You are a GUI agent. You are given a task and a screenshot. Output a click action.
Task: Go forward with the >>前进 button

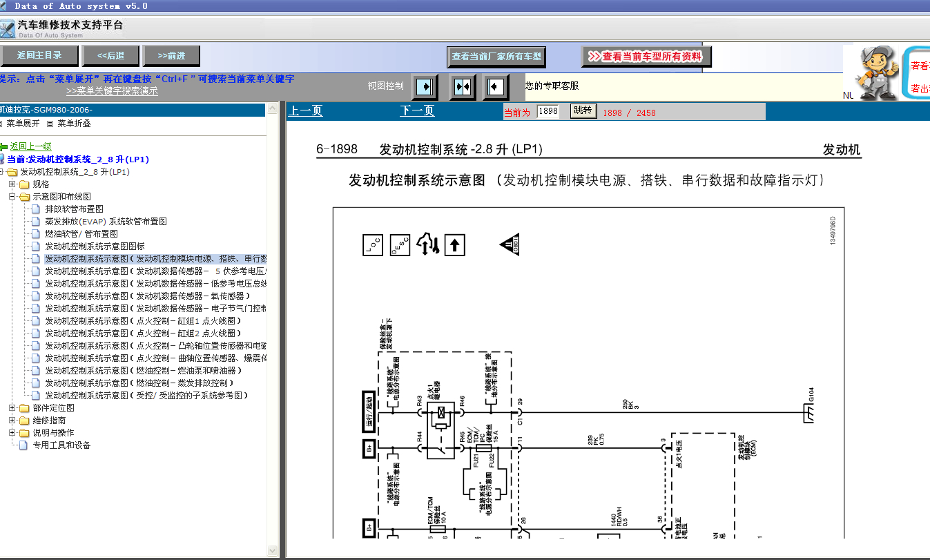click(171, 56)
